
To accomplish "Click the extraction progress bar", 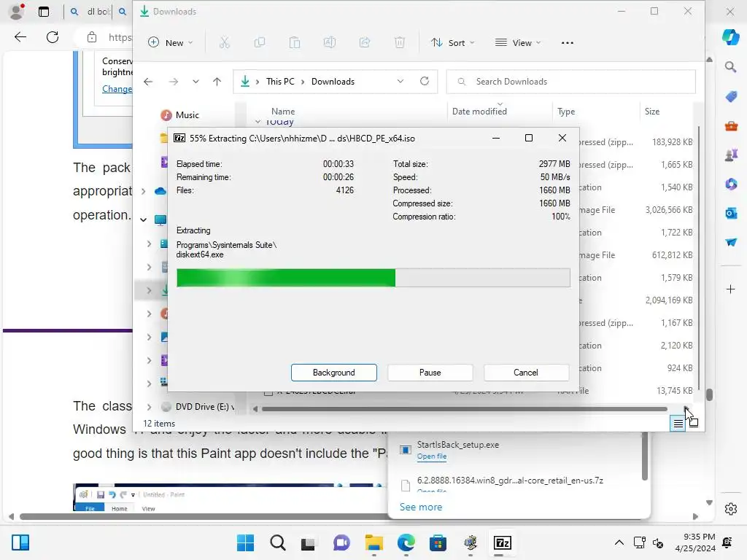I will click(x=373, y=278).
